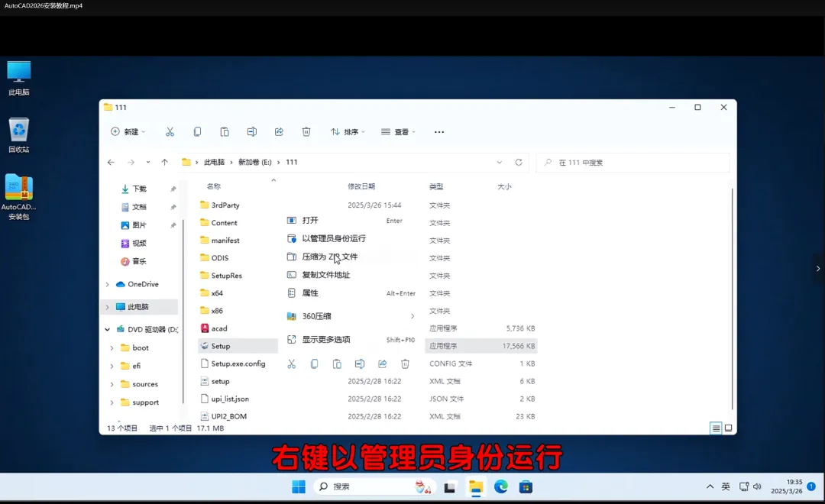Sort by 大小 column header

tap(505, 186)
